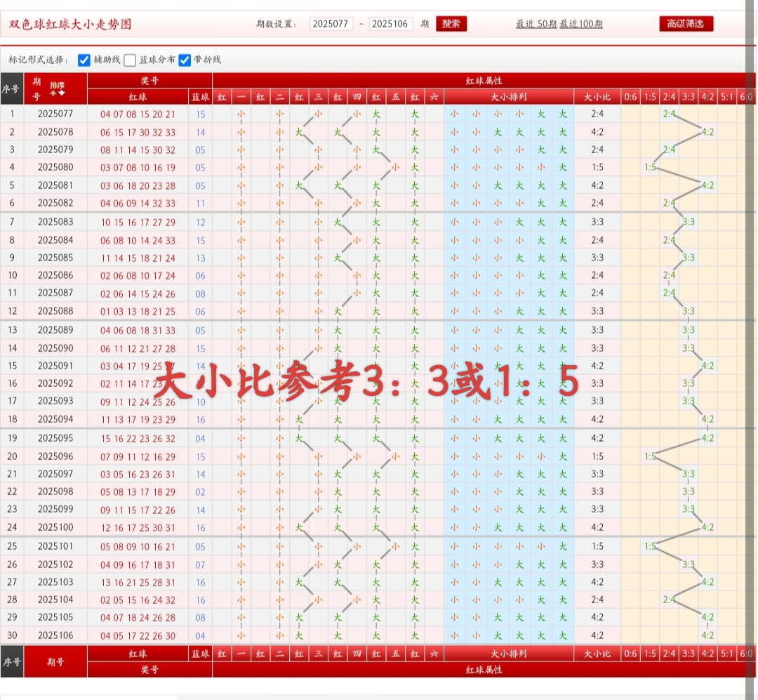This screenshot has width=758, height=700.
Task: Disable the 常折线 checkbox
Action: pos(184,60)
